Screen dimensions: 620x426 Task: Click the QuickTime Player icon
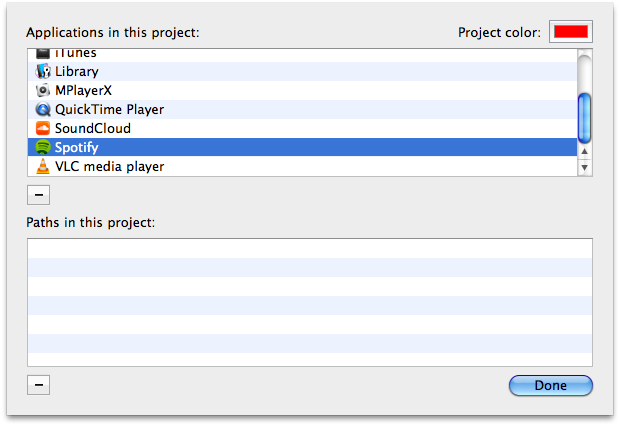point(43,109)
